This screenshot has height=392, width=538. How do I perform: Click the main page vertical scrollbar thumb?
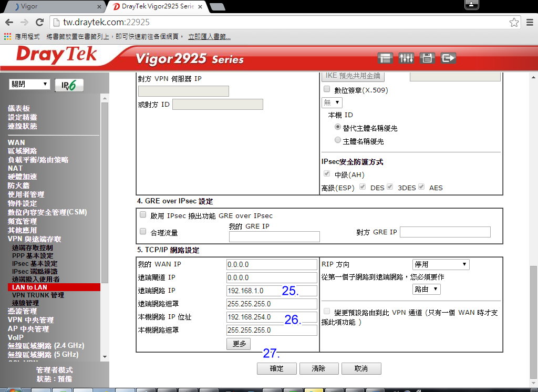(533, 321)
